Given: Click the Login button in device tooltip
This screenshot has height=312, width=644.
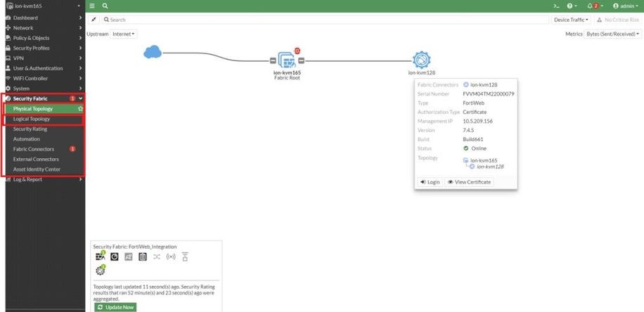Looking at the screenshot, I should pyautogui.click(x=430, y=182).
